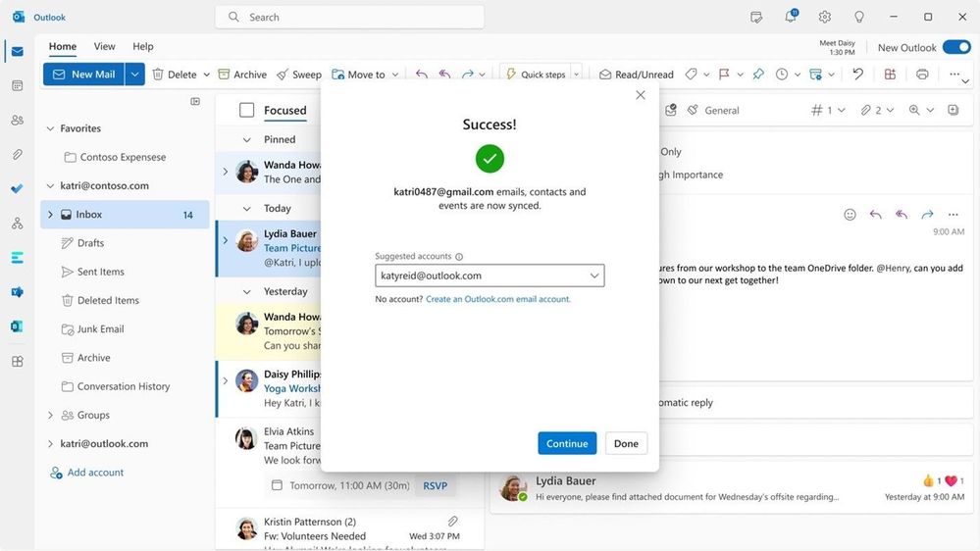Click the Done button
Screen dimensions: 980x551
point(626,443)
